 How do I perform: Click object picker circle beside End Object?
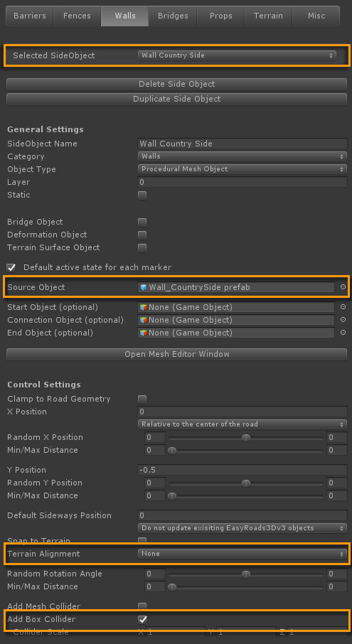click(x=343, y=332)
